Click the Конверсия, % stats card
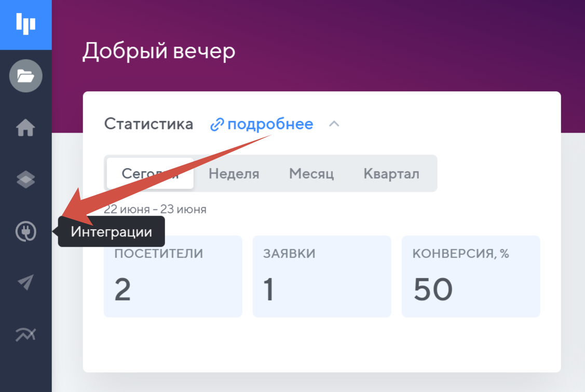585x392 pixels. point(471,276)
